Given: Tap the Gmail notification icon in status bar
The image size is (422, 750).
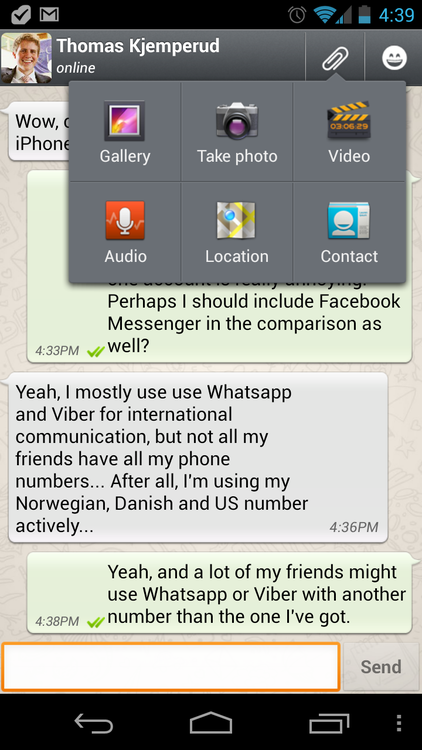Looking at the screenshot, I should [x=49, y=15].
